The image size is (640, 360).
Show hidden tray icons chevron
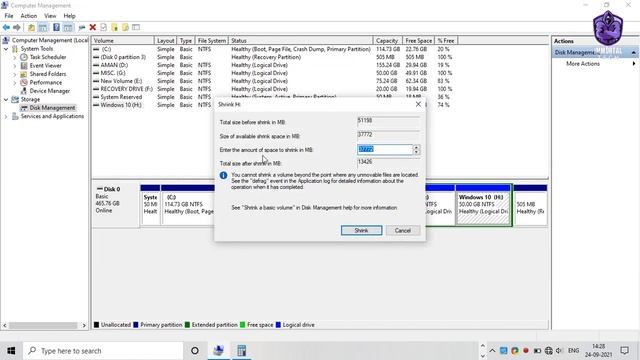coord(492,351)
